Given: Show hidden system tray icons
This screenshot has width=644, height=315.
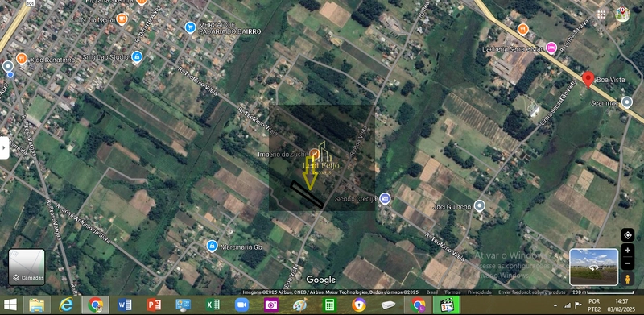Looking at the screenshot, I should point(555,305).
